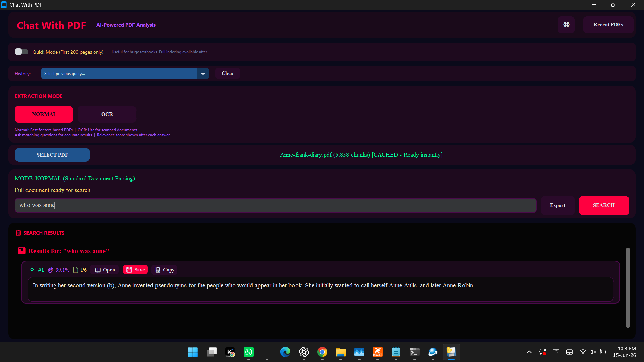Click the cached PDF status "Anne-frank-diary.pdf"
The image size is (644, 362).
pyautogui.click(x=362, y=155)
